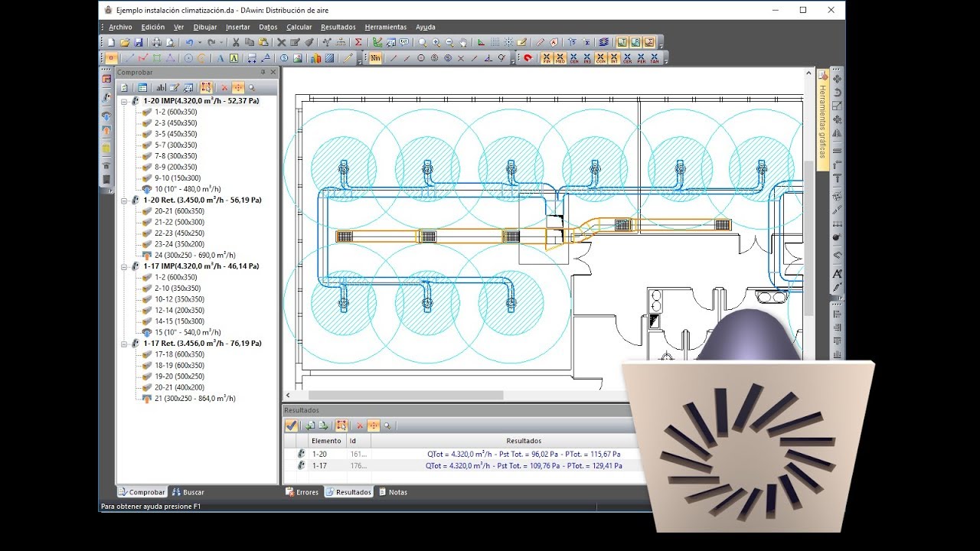Choose the hatch fill pattern tool
The width and height of the screenshot is (980, 551).
point(330,57)
